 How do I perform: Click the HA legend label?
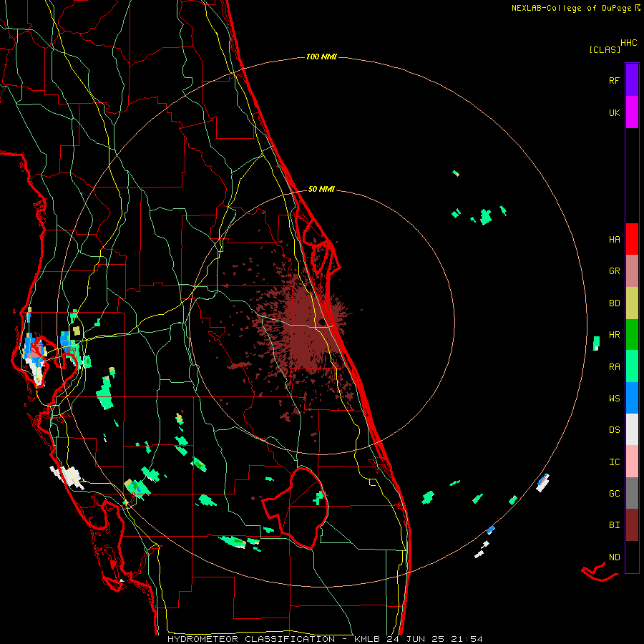(614, 240)
